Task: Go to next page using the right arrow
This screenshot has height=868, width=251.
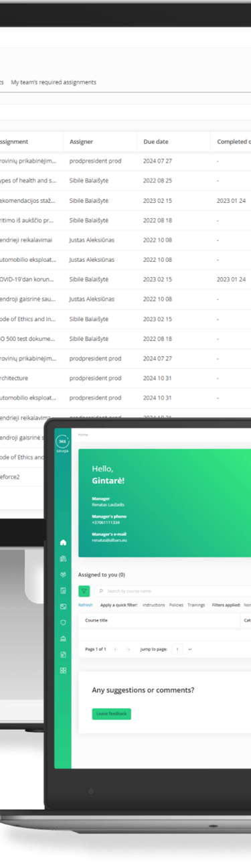Action: (x=128, y=649)
